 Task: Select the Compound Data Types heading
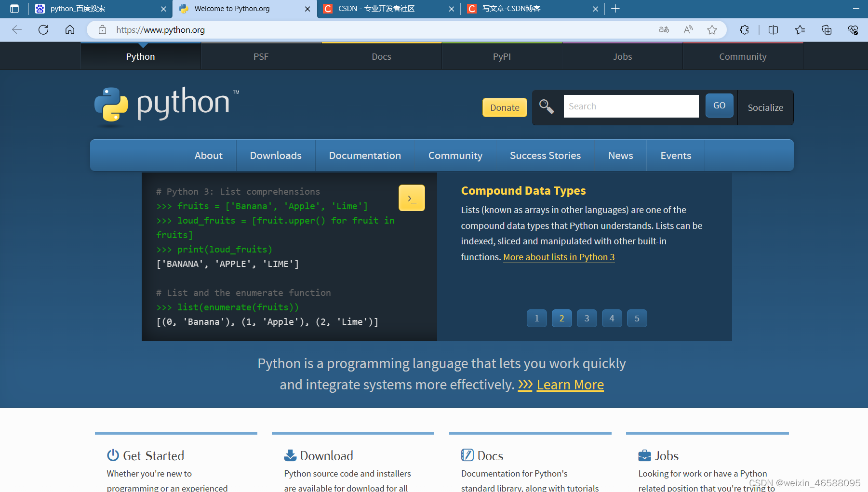point(523,191)
